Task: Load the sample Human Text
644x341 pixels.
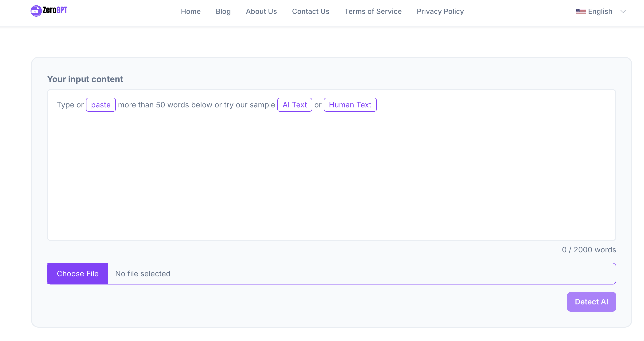Action: click(x=350, y=105)
